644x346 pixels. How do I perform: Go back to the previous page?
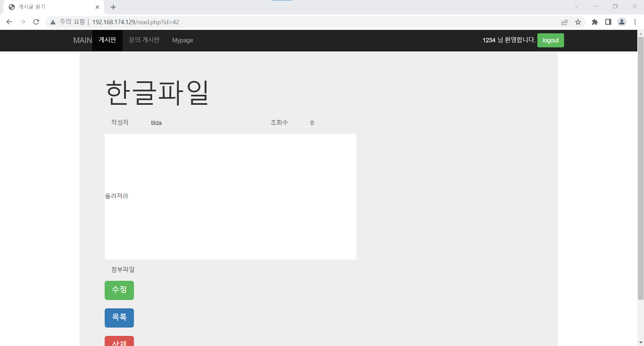(9, 22)
